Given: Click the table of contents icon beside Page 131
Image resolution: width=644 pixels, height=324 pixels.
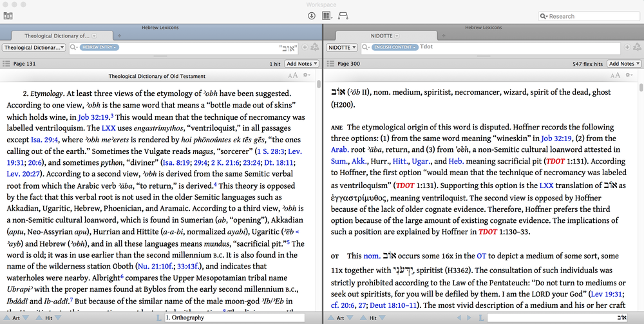Looking at the screenshot, I should 6,64.
